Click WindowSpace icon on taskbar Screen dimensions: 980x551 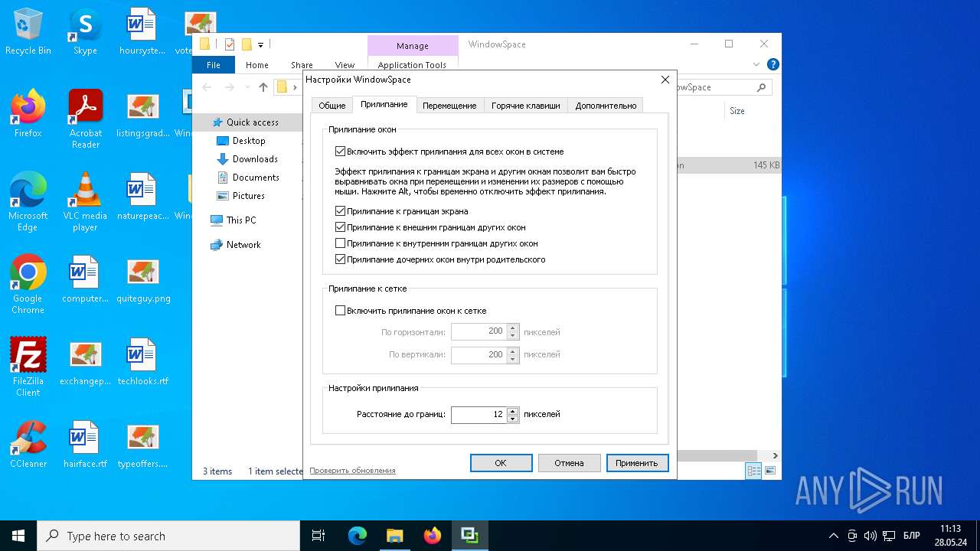[469, 536]
